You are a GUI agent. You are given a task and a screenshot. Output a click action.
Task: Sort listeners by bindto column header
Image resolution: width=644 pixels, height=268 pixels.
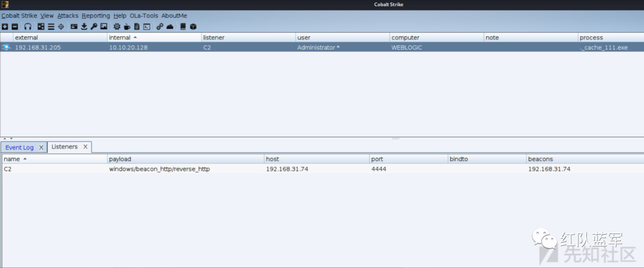(487, 159)
